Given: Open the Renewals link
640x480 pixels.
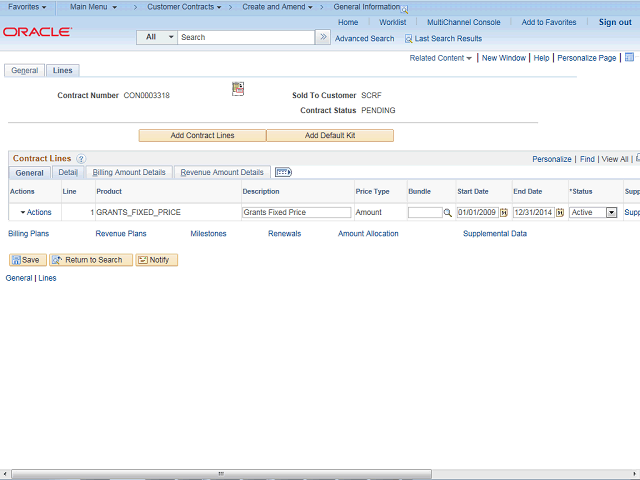Looking at the screenshot, I should click(284, 233).
